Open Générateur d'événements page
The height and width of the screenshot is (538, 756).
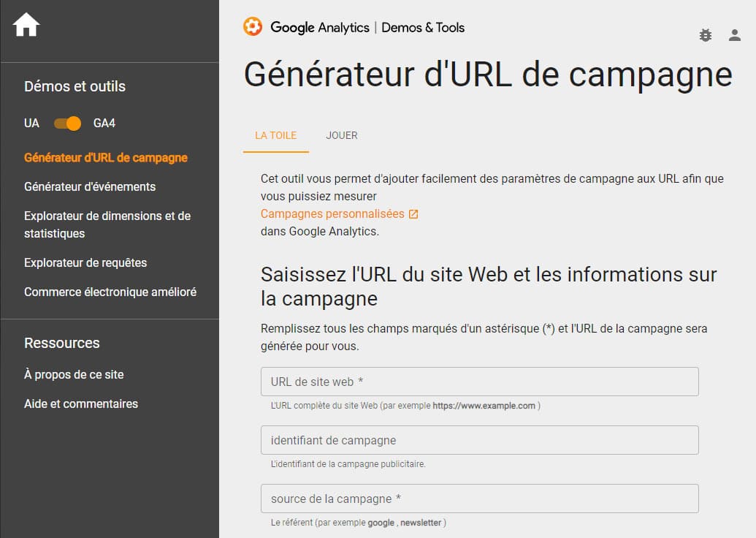[x=90, y=187]
